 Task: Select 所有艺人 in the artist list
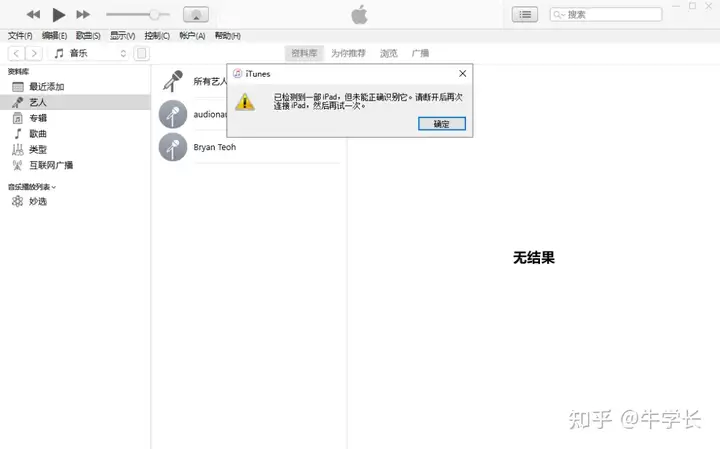tap(210, 81)
